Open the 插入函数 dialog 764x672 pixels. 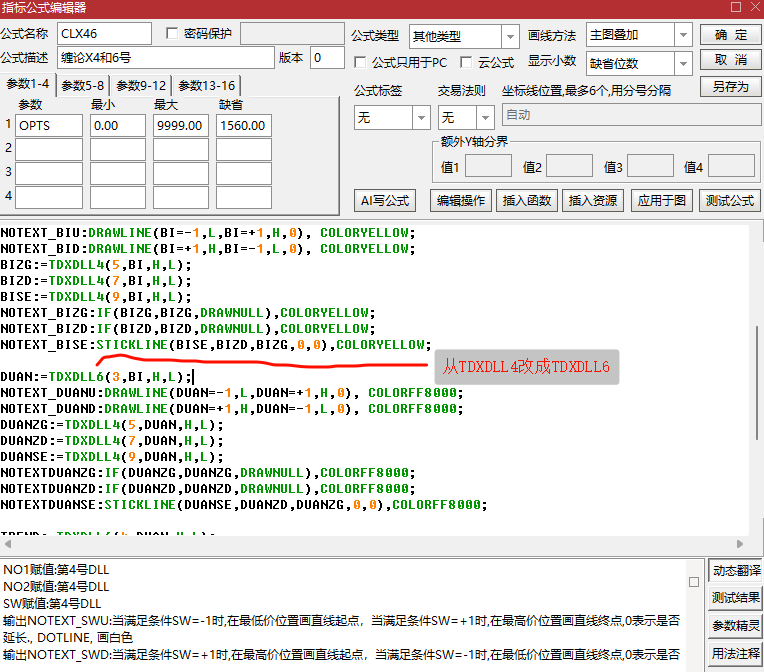coord(527,201)
